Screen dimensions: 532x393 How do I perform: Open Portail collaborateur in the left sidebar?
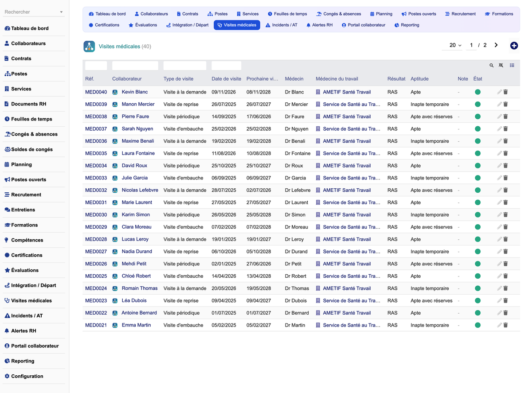click(x=31, y=346)
